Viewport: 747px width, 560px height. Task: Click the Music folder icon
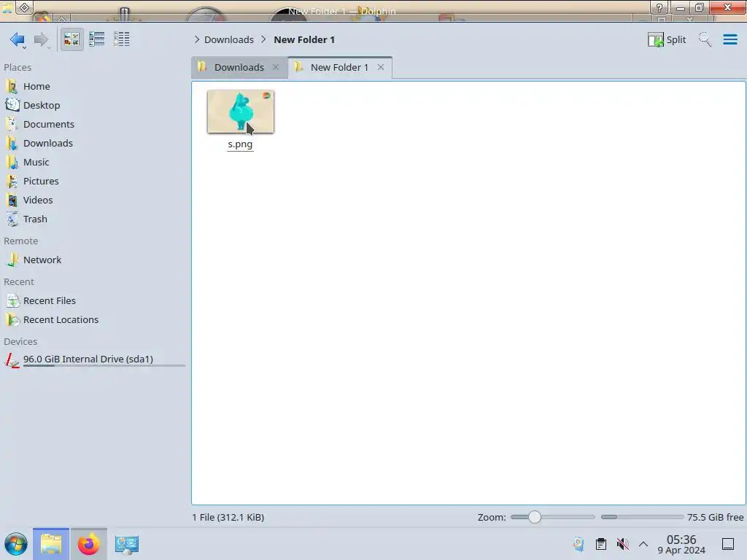point(12,163)
